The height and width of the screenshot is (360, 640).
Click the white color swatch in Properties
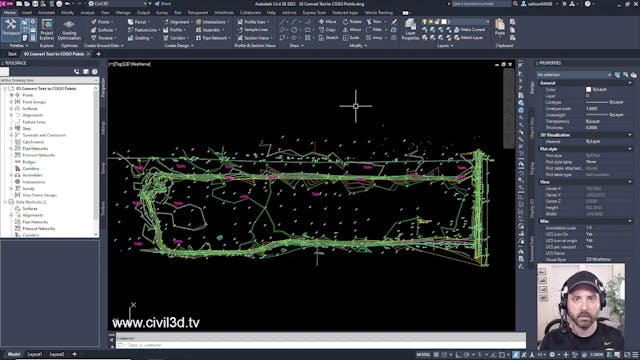coord(588,89)
